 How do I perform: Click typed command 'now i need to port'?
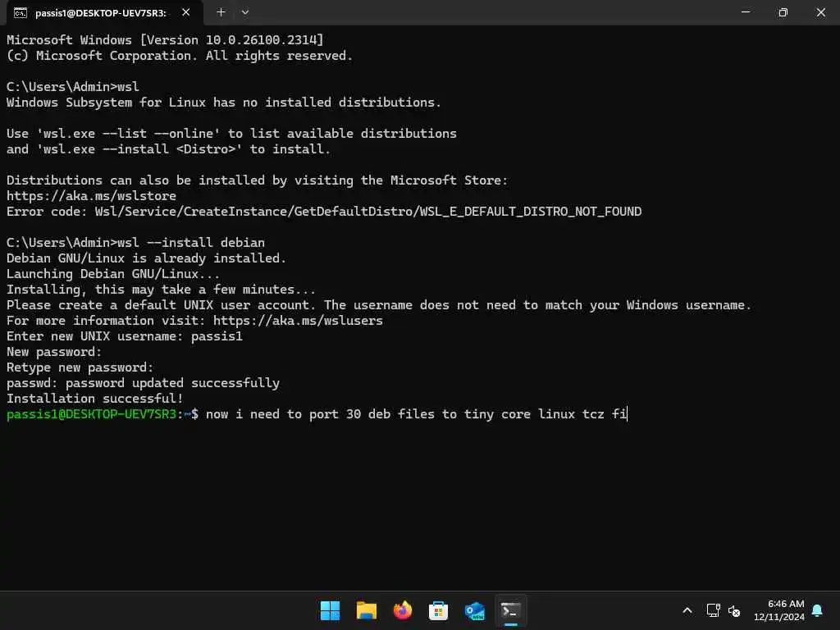tap(272, 414)
